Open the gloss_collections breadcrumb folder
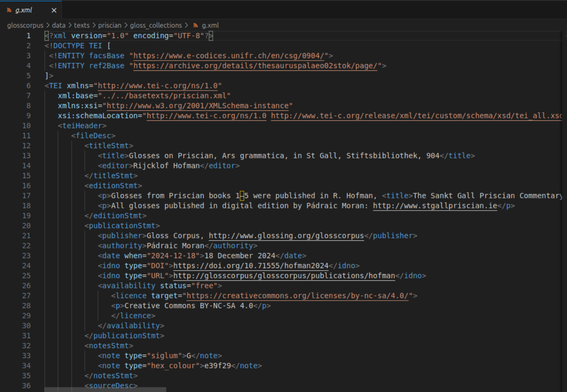 click(156, 25)
